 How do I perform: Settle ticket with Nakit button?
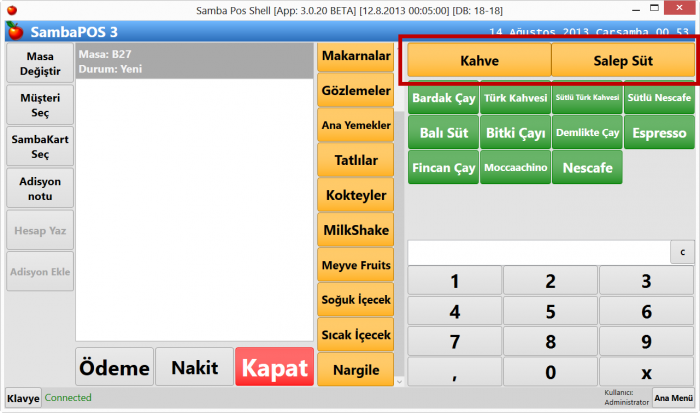tap(194, 367)
